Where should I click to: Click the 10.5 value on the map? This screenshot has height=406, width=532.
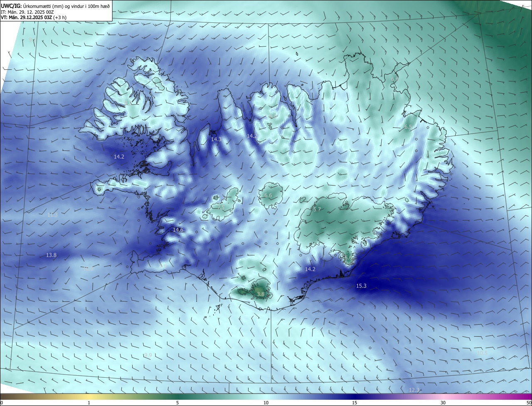482,353
